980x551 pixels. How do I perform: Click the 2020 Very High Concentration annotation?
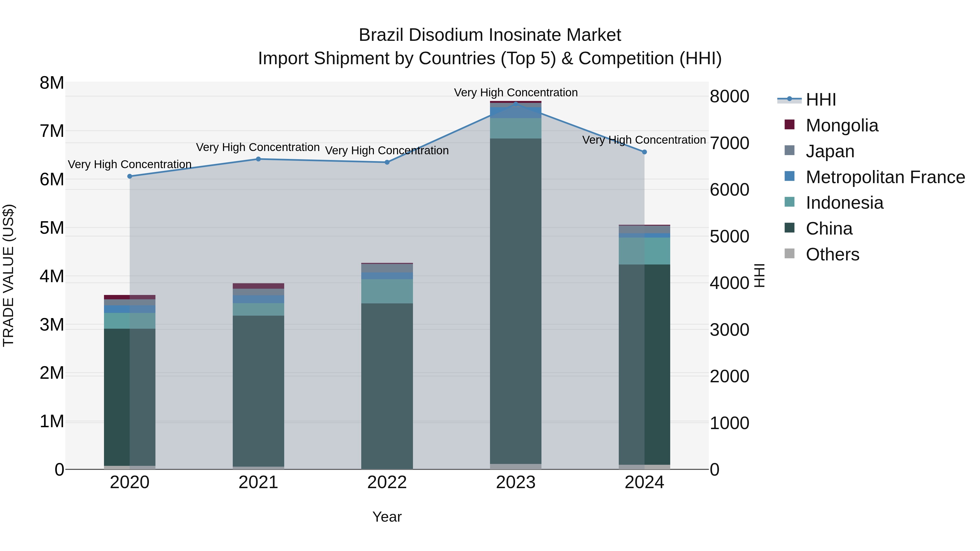(130, 165)
